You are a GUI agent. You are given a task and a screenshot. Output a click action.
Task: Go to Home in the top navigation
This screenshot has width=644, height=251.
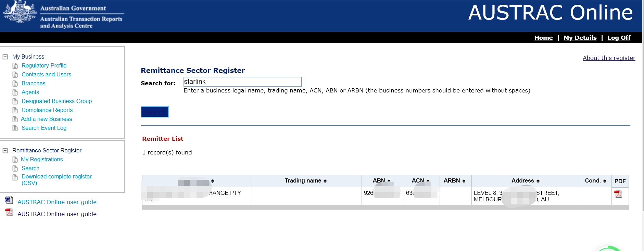[543, 38]
